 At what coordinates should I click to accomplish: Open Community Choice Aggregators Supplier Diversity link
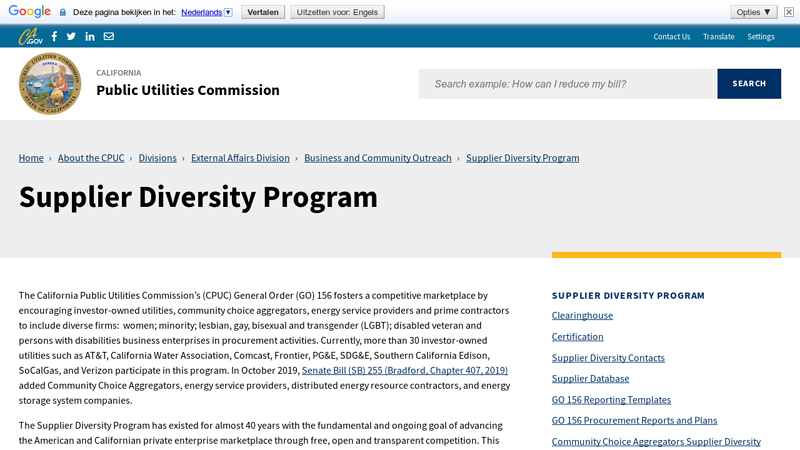click(656, 442)
